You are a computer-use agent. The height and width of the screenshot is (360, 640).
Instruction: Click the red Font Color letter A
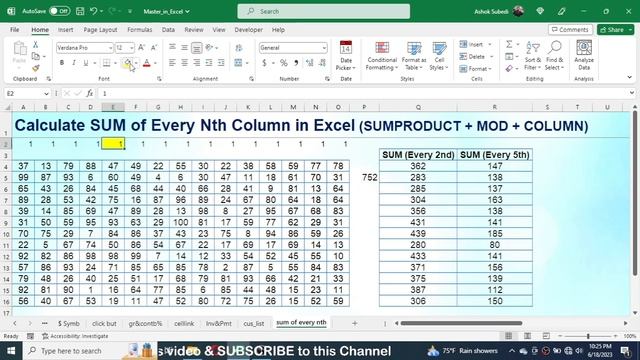[x=147, y=63]
